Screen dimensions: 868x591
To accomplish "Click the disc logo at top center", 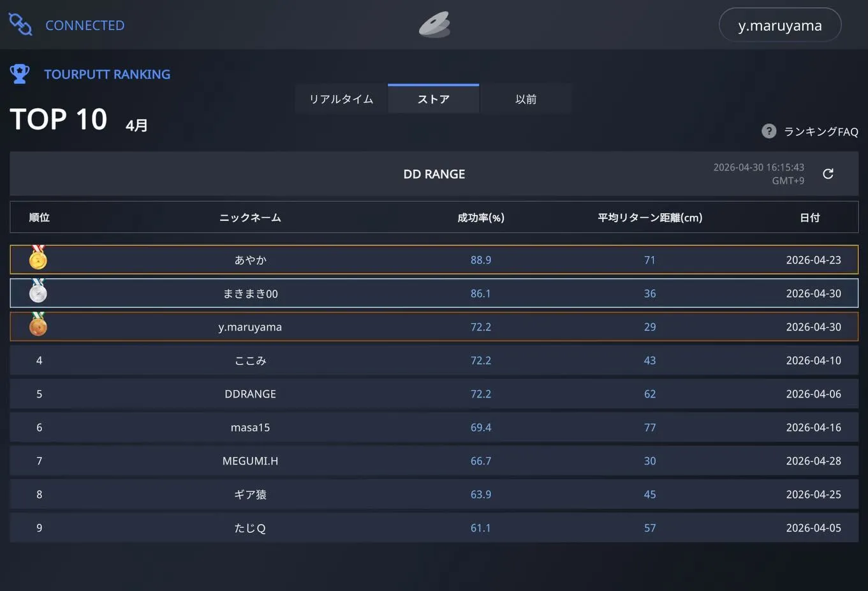I will click(434, 24).
